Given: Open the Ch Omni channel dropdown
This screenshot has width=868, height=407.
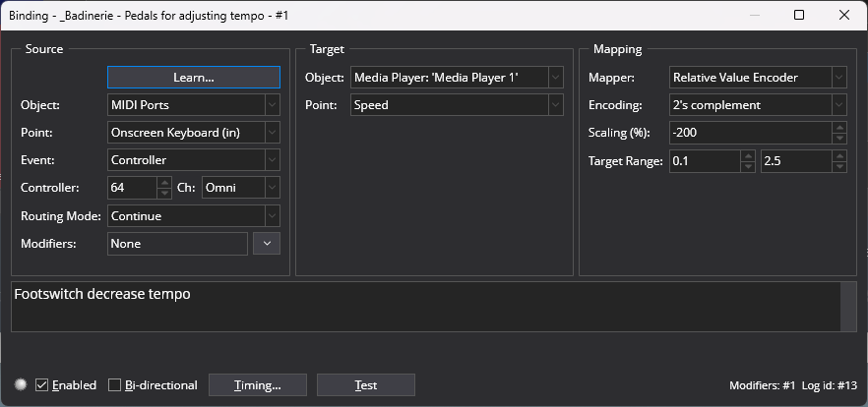Looking at the screenshot, I should [240, 187].
